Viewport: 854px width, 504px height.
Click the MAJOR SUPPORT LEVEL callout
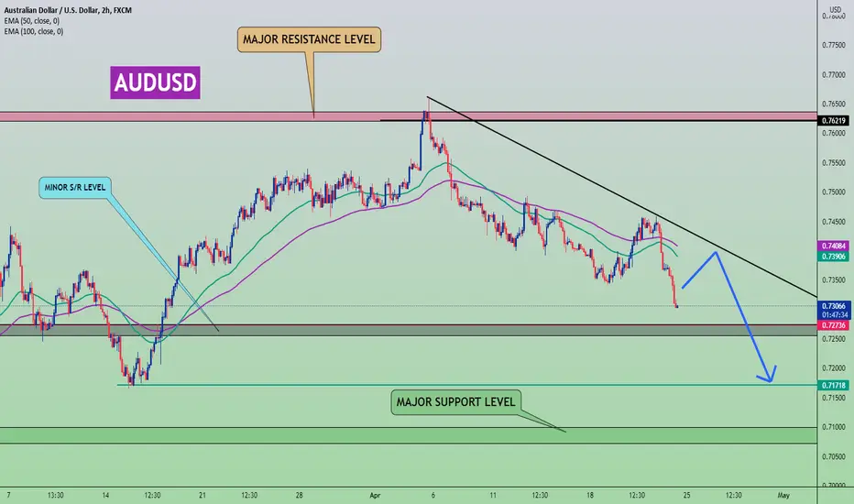click(x=455, y=402)
